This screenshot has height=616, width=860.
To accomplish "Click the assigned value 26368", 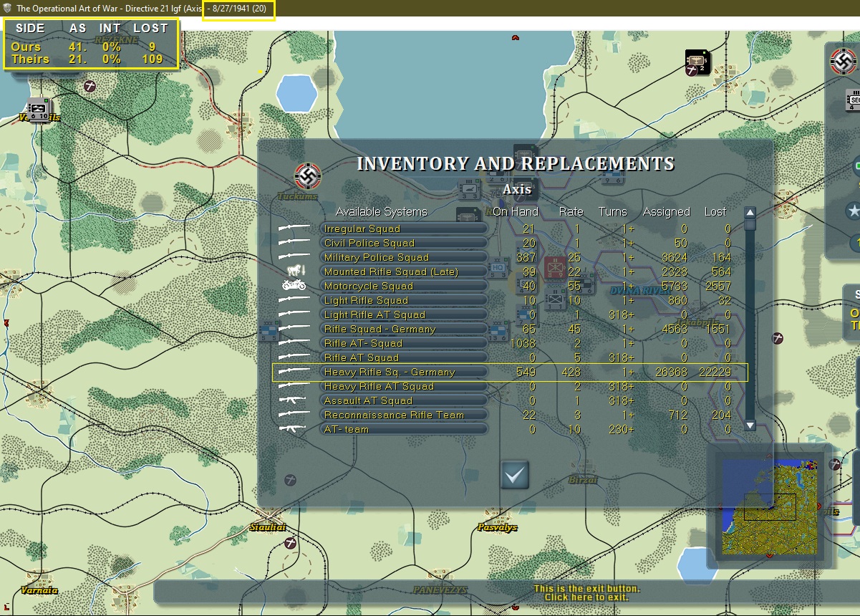I will (672, 372).
